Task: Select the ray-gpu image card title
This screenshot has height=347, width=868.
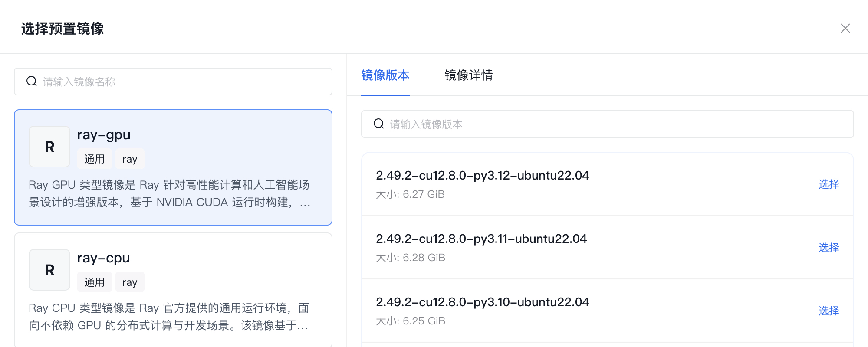Action: point(104,135)
